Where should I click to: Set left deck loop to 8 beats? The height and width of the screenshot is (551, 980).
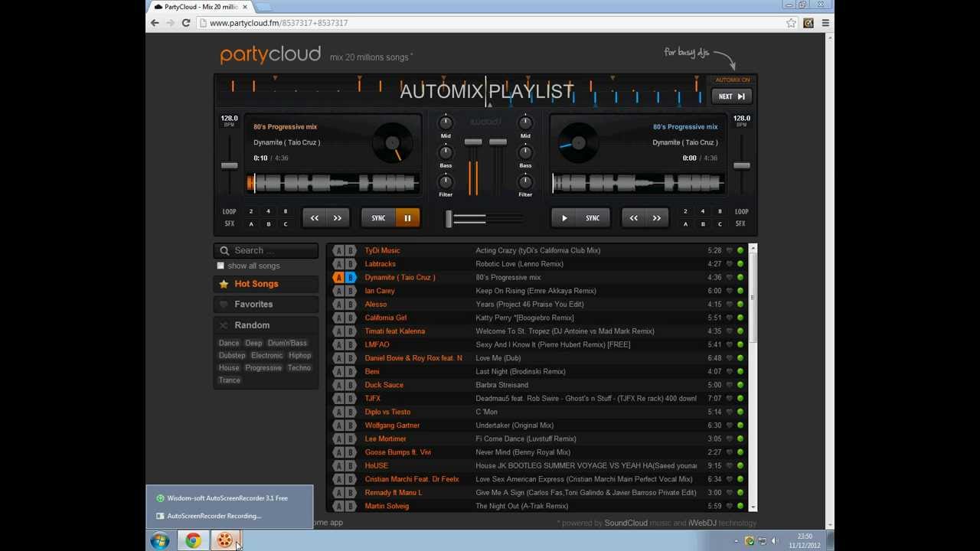tap(286, 211)
